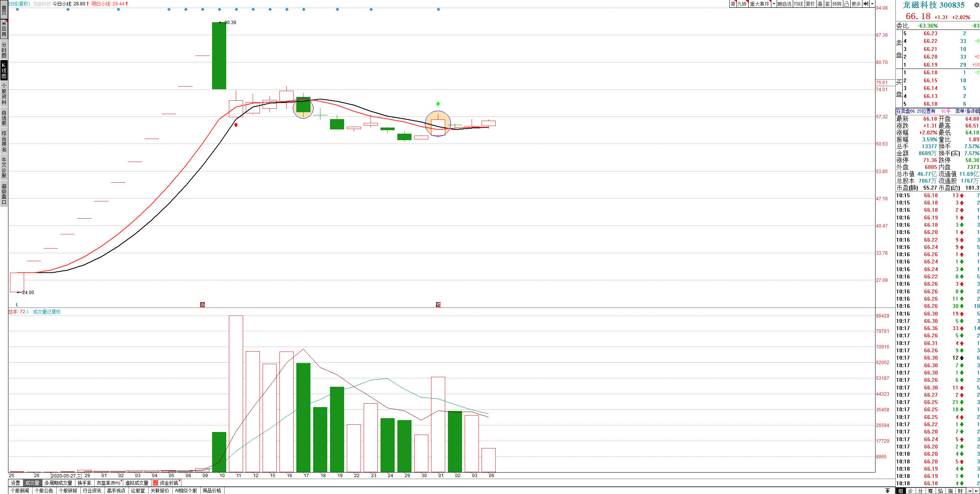
Task: Open 自选股 in the left sidebar
Action: pos(4,118)
